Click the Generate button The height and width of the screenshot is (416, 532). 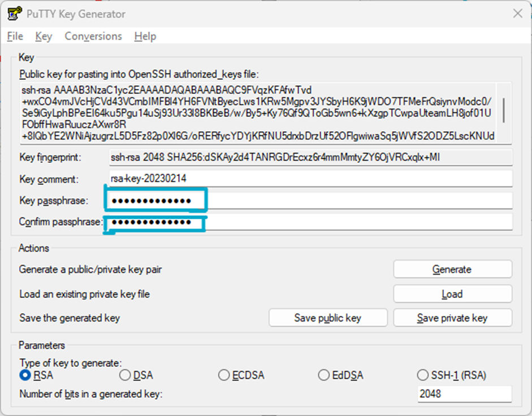[x=453, y=269]
